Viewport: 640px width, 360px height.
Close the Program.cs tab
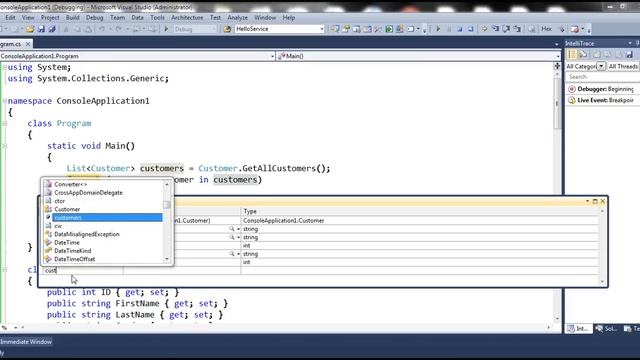pos(28,44)
